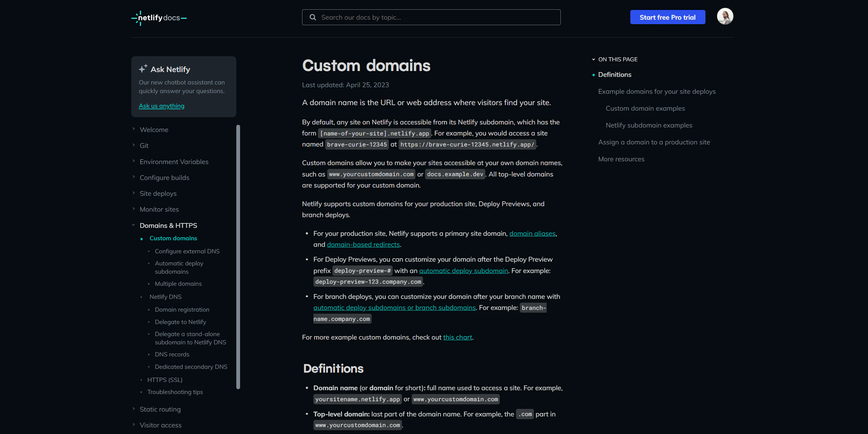Open Static routing in sidebar
The height and width of the screenshot is (434, 868).
pyautogui.click(x=160, y=409)
